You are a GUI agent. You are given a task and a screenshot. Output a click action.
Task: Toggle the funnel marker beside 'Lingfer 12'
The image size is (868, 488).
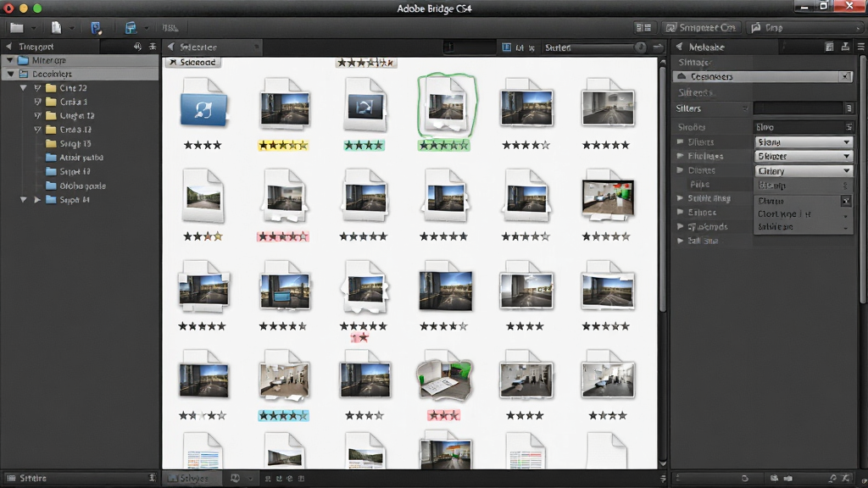pyautogui.click(x=37, y=115)
